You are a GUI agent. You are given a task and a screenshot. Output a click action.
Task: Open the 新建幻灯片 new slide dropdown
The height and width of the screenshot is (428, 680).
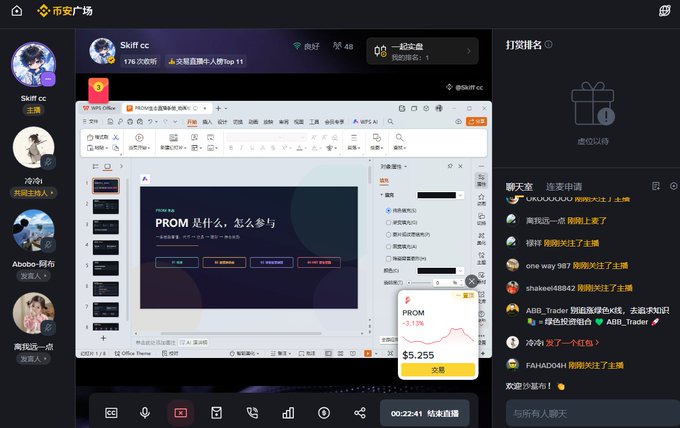point(173,148)
